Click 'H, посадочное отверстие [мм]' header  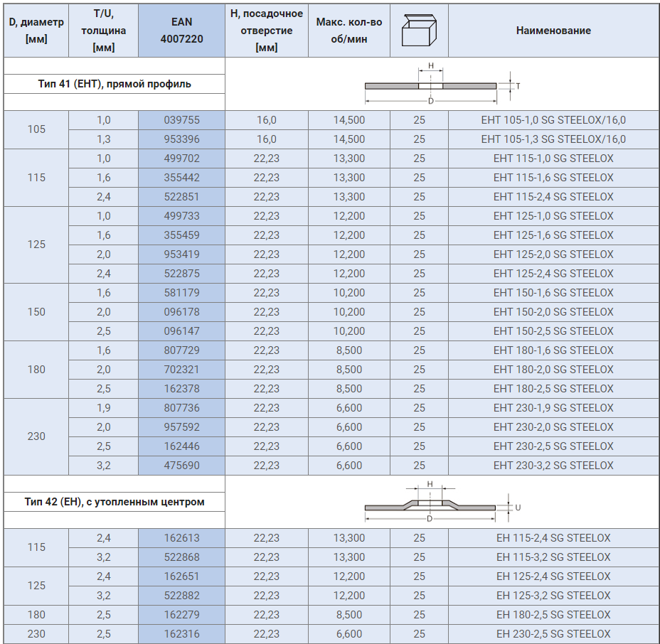266,31
